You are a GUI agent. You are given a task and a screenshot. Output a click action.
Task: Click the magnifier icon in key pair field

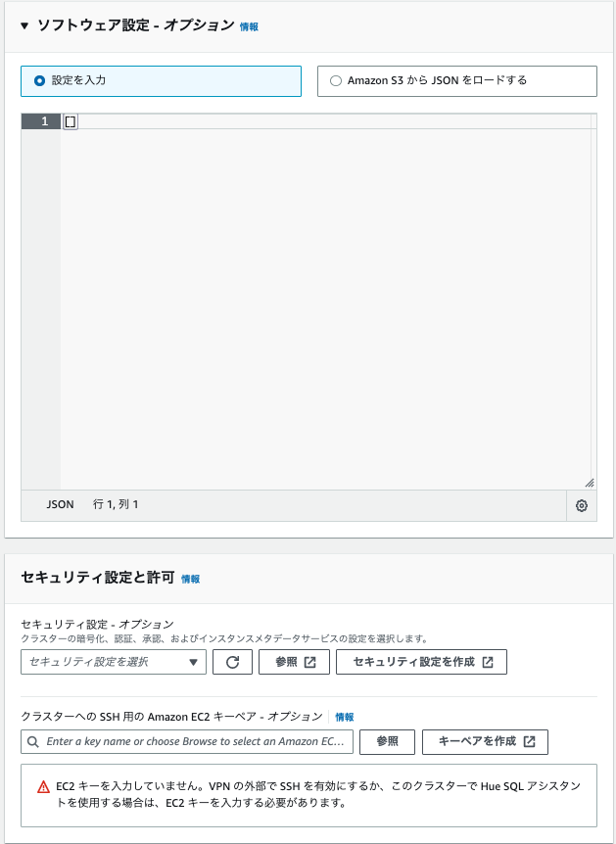click(x=33, y=742)
